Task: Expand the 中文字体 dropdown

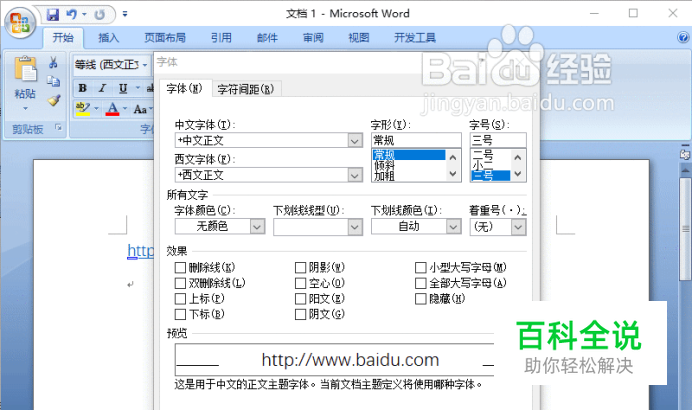Action: coord(354,141)
